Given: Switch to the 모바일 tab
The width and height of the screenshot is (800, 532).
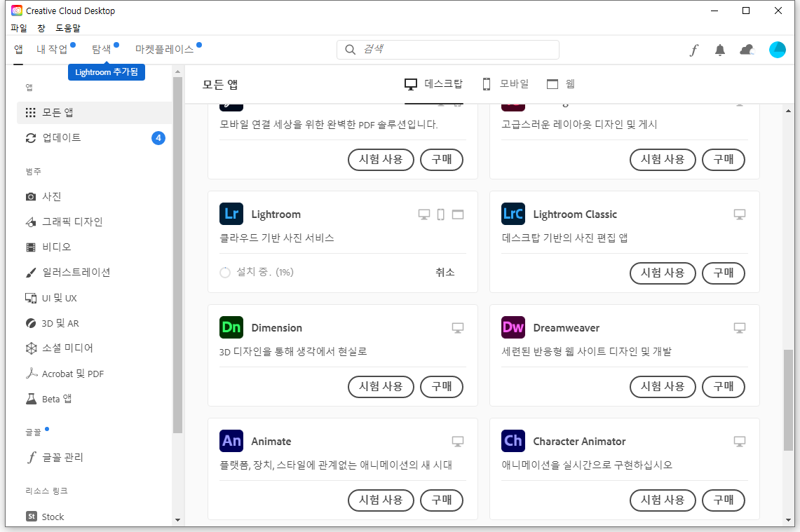Looking at the screenshot, I should coord(506,83).
